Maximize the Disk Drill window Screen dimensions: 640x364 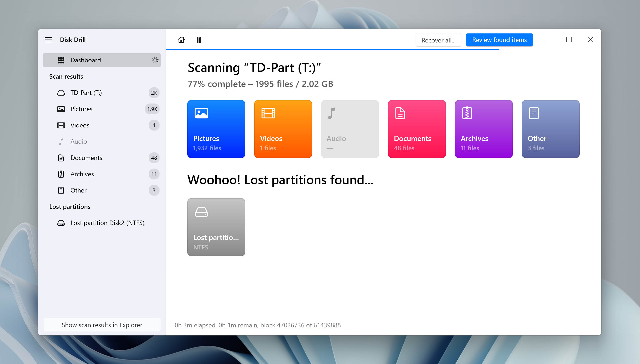(x=569, y=40)
